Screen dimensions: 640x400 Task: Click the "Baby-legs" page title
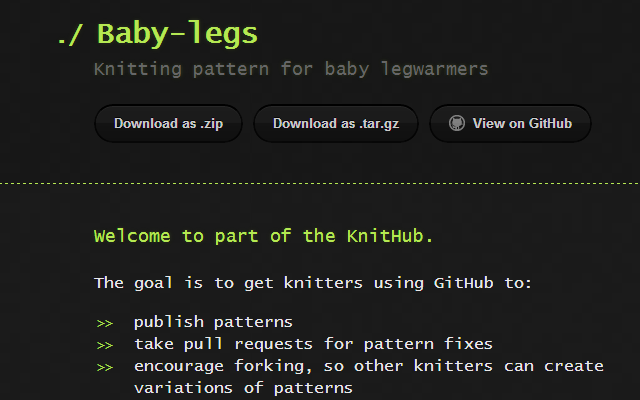[x=177, y=34]
